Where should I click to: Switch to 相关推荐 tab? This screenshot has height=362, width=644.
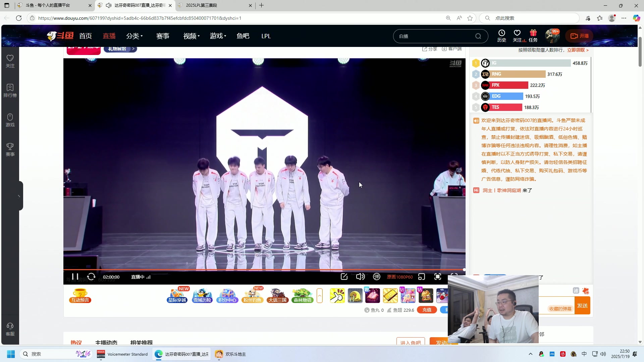click(x=142, y=342)
